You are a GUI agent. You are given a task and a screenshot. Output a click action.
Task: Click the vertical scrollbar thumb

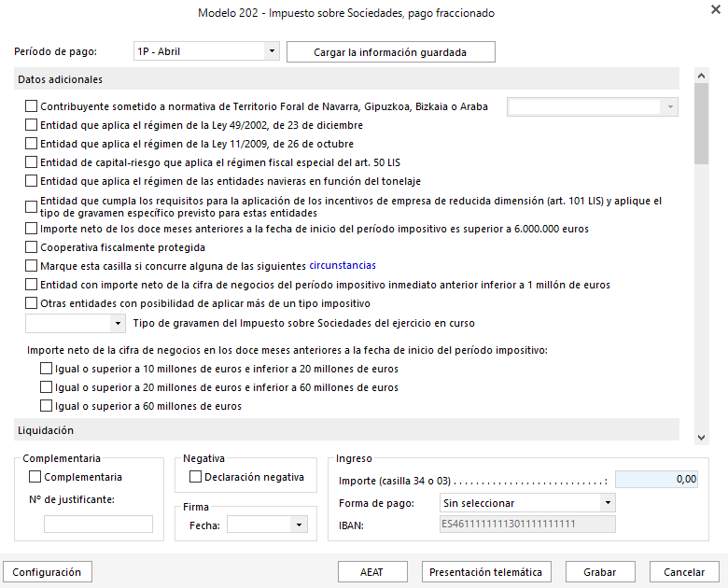coord(702,123)
